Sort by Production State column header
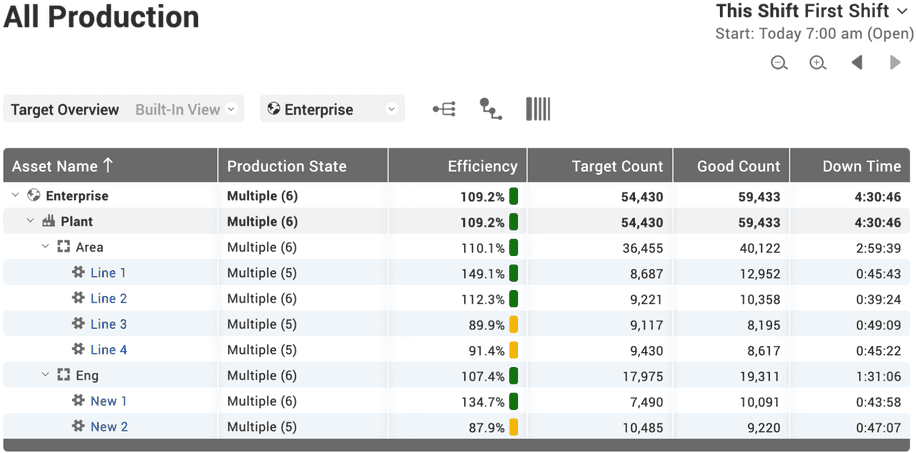Image resolution: width=916 pixels, height=453 pixels. pyautogui.click(x=303, y=166)
